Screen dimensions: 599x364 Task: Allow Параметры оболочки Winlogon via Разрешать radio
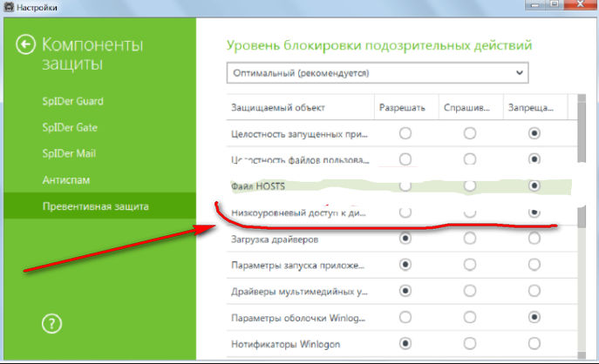[405, 317]
